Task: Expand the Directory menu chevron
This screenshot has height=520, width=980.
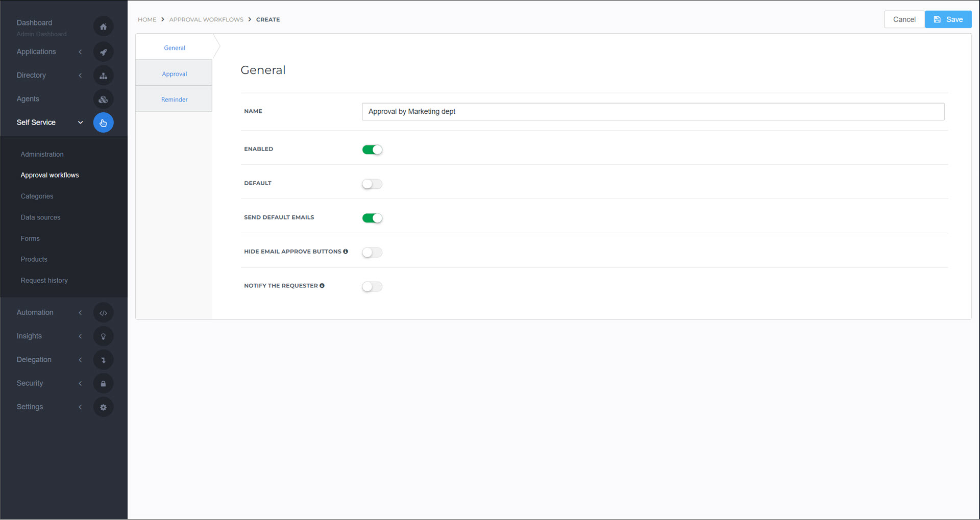Action: [x=80, y=76]
